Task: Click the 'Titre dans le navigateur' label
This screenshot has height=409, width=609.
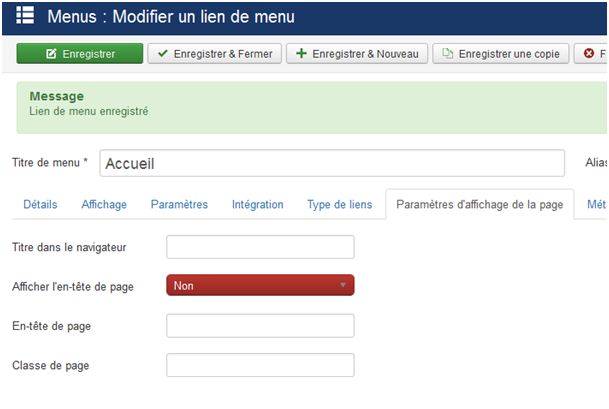Action: (x=69, y=247)
